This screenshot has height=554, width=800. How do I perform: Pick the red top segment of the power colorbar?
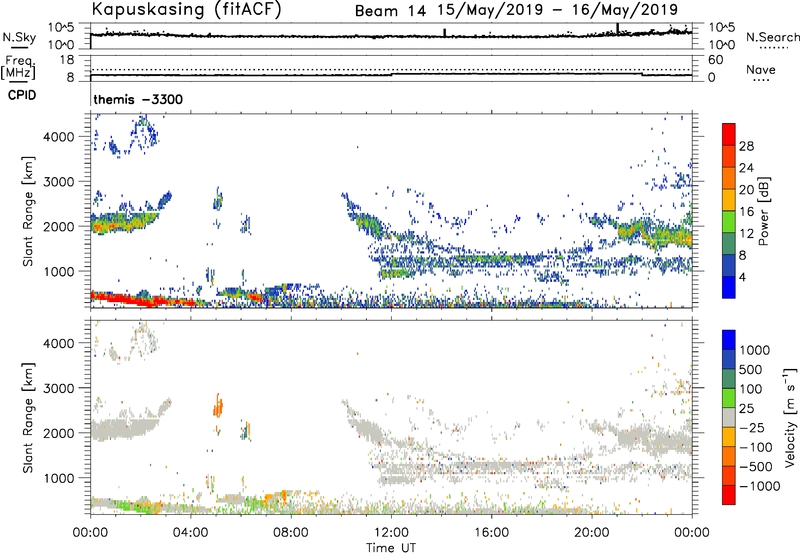tap(729, 134)
